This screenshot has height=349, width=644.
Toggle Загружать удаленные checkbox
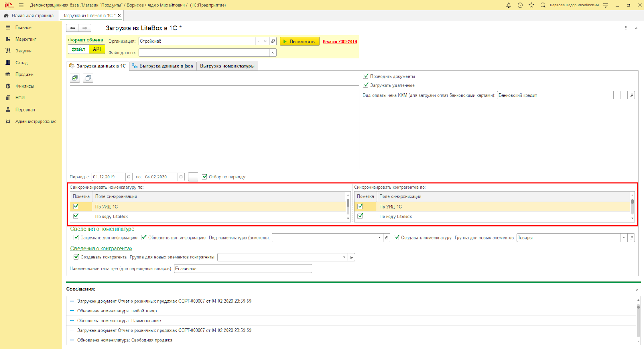(x=366, y=85)
